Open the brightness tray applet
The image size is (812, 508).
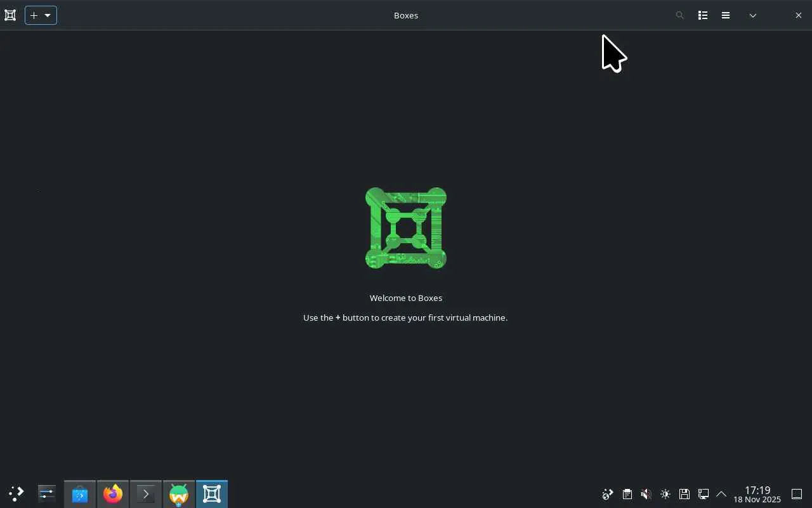click(x=665, y=494)
